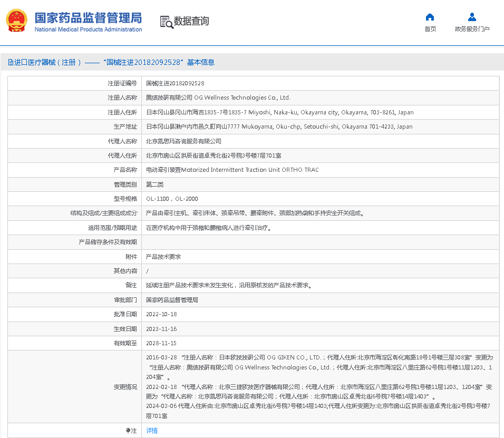Click the approval date 2022-10-18

[x=162, y=314]
